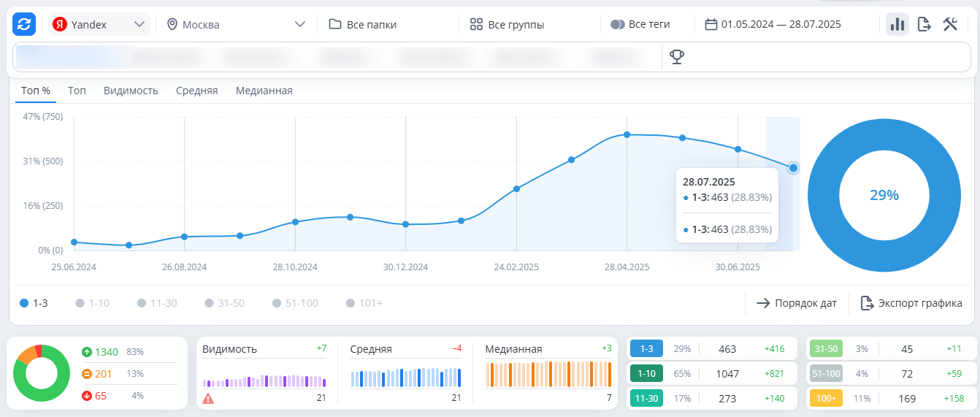
Task: Open the Видимость chart tab
Action: tap(131, 91)
